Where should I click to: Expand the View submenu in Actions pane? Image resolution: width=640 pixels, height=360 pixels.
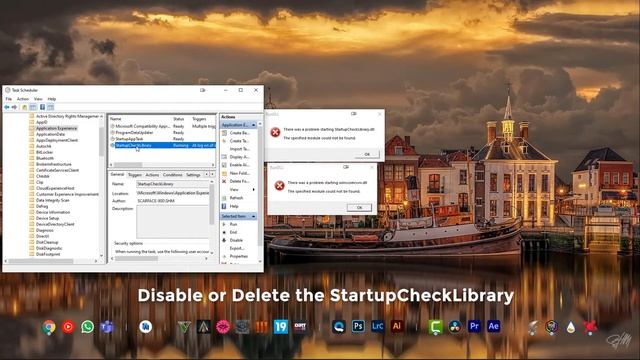pyautogui.click(x=253, y=189)
